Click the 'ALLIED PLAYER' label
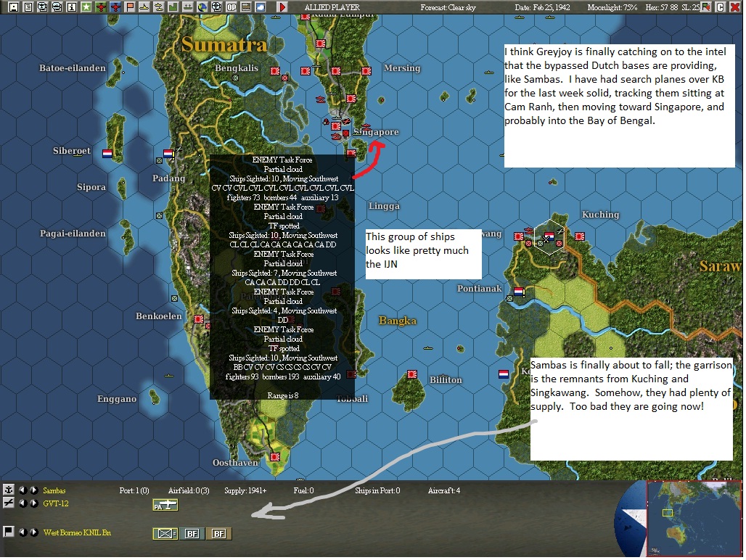 click(x=332, y=7)
